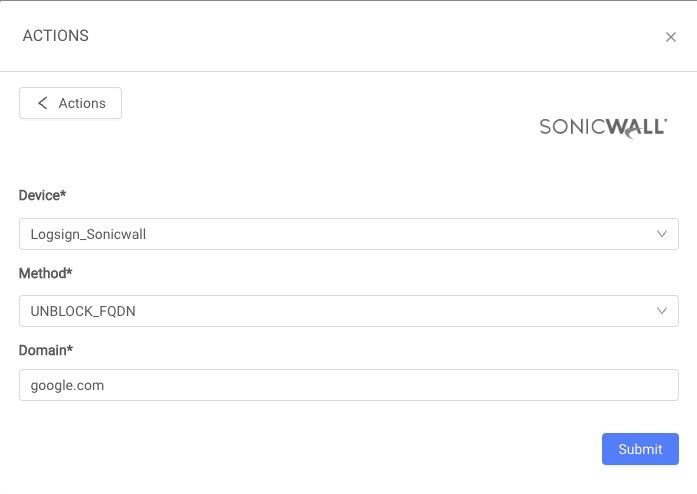Click the ACTIONS dialog title
Viewport: 697px width, 494px height.
[x=56, y=36]
